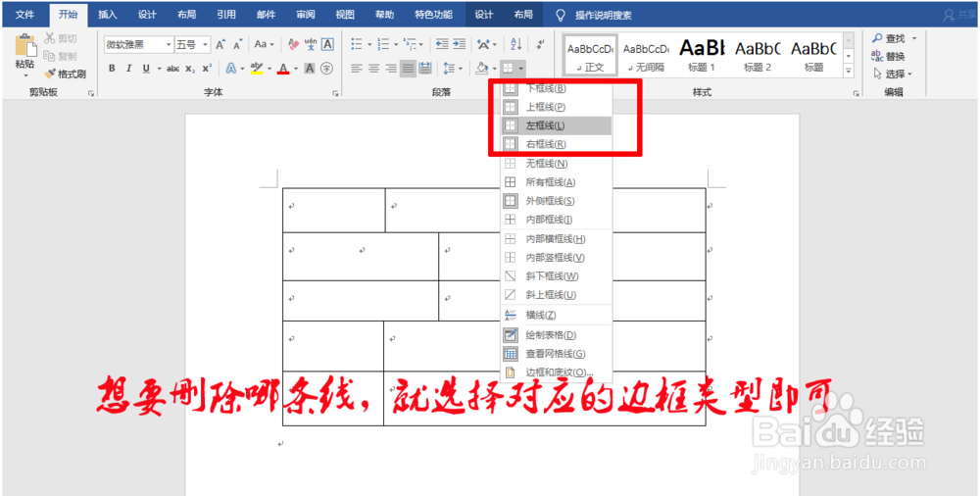The height and width of the screenshot is (496, 980).
Task: Click the eraser Clear Formatting icon
Action: (293, 44)
